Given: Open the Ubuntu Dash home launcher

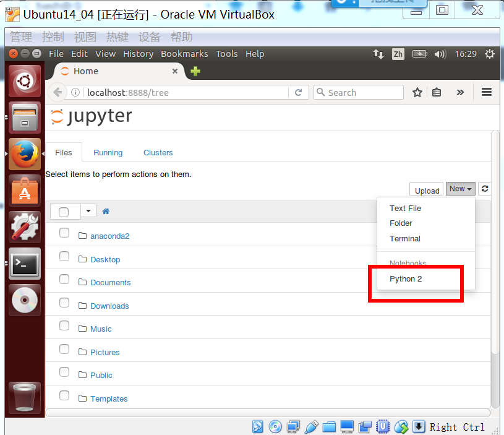Looking at the screenshot, I should (x=25, y=81).
